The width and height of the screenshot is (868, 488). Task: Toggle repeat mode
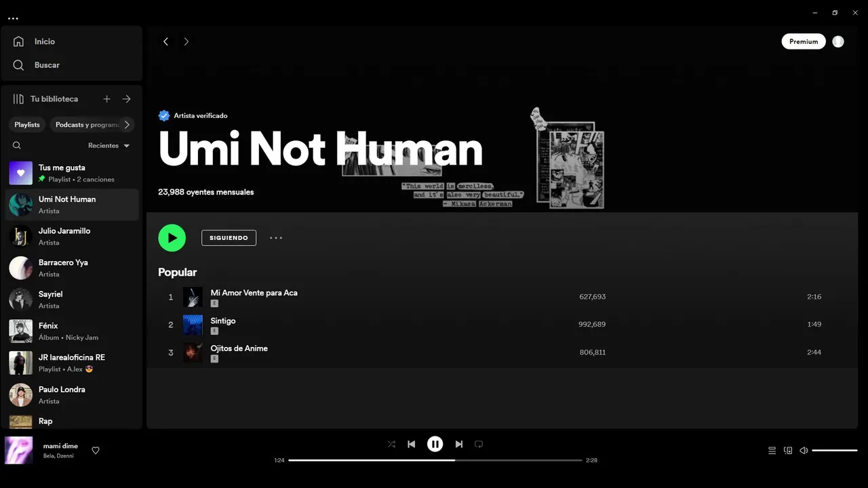point(479,445)
